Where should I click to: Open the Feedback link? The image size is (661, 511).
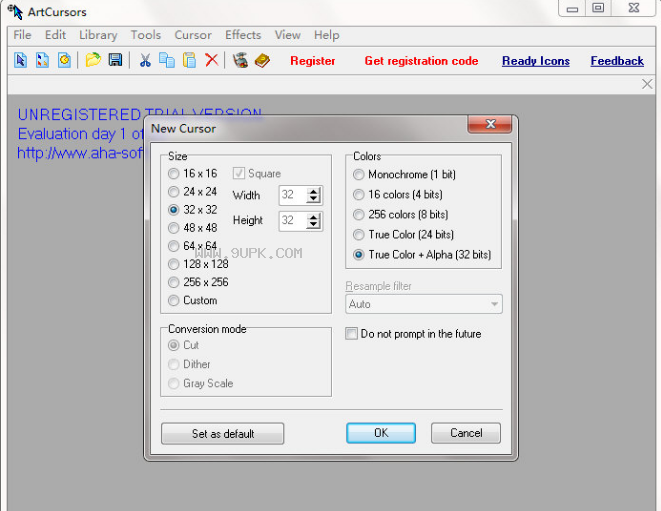coord(617,61)
